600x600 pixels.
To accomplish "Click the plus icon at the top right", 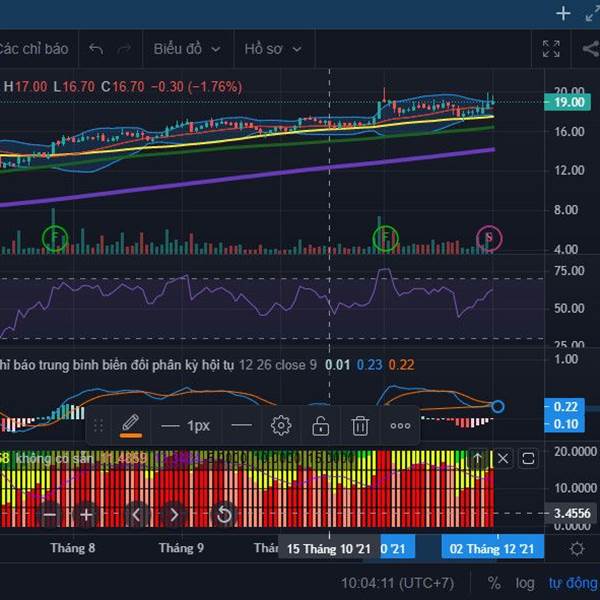I will point(563,14).
